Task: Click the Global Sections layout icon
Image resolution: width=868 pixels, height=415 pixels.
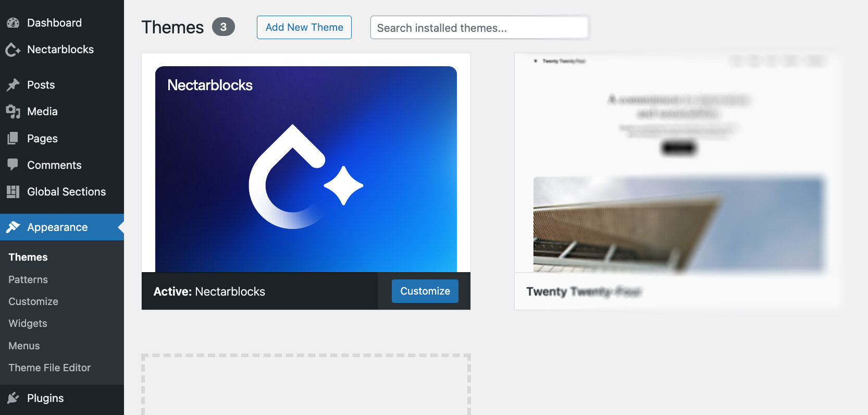Action: 13,192
